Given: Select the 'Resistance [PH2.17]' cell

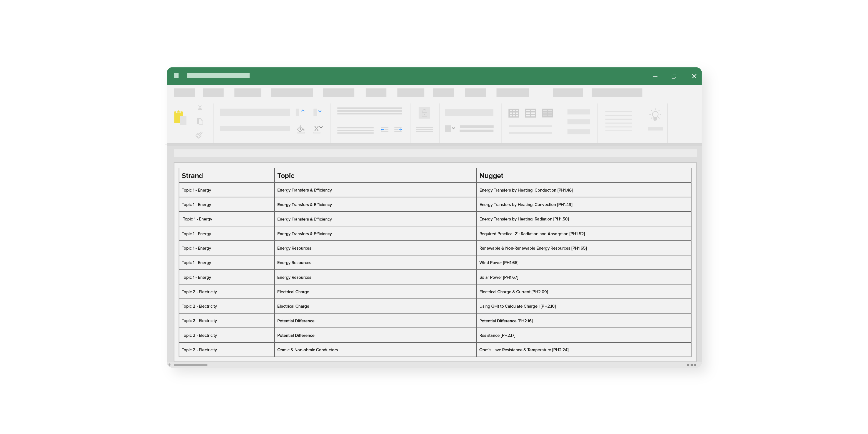Looking at the screenshot, I should click(x=584, y=335).
